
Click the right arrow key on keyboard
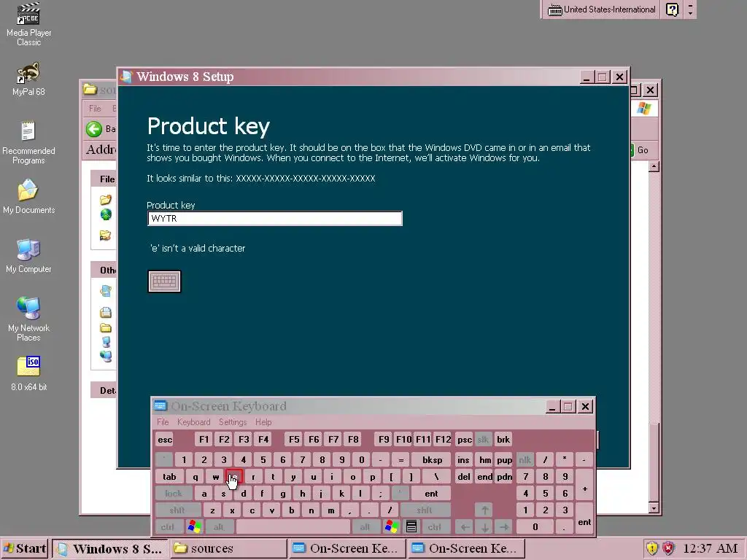[x=504, y=526]
